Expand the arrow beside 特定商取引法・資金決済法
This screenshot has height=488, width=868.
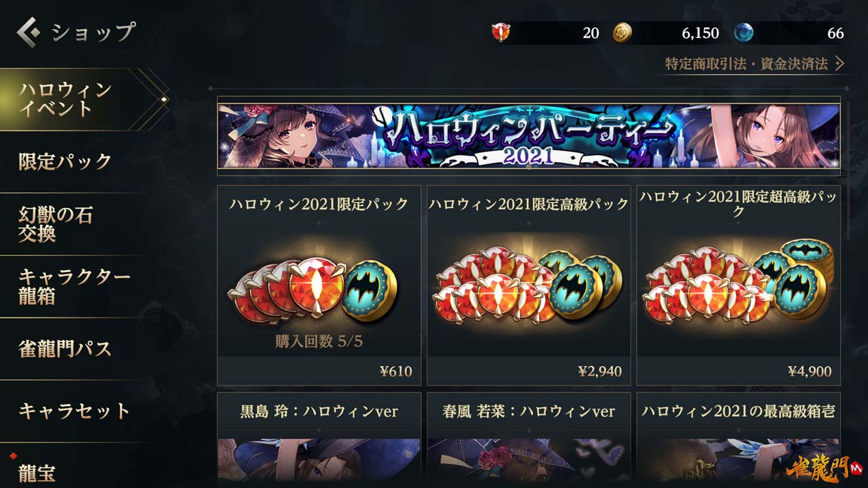pyautogui.click(x=840, y=64)
